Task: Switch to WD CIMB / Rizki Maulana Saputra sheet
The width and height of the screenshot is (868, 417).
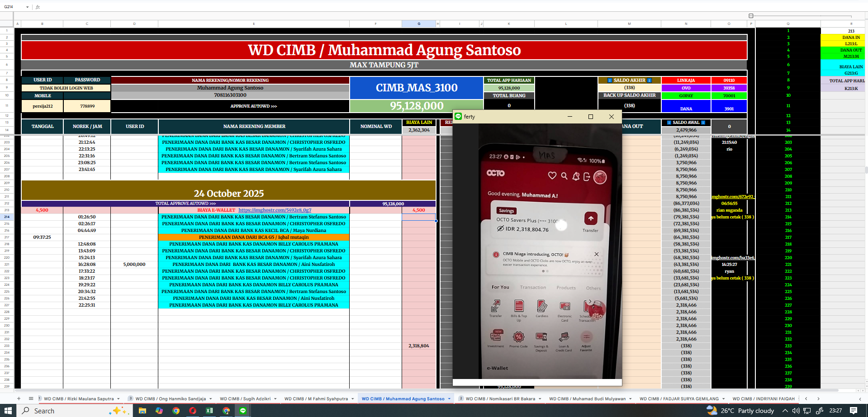Action: click(x=79, y=399)
